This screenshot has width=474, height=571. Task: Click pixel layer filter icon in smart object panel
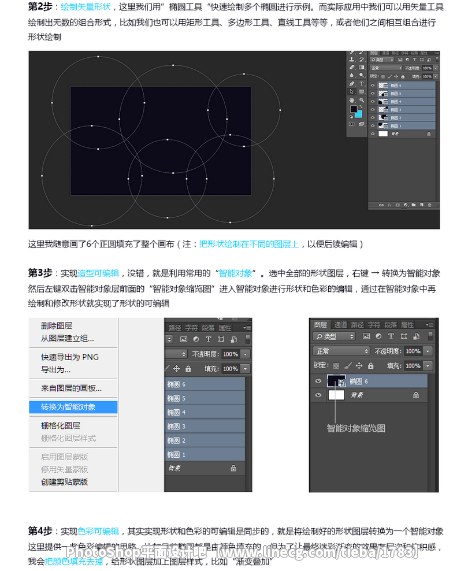pyautogui.click(x=366, y=336)
